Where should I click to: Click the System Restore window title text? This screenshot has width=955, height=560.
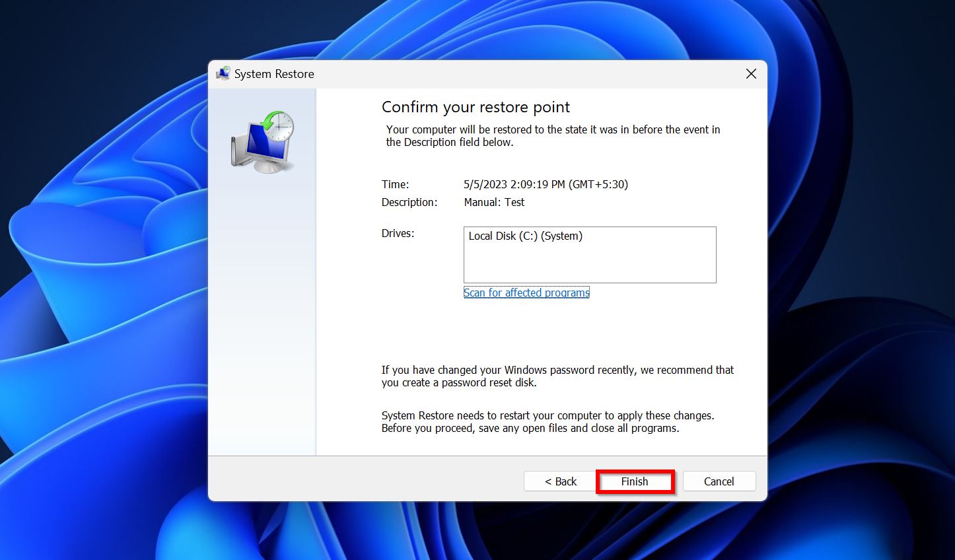click(274, 74)
